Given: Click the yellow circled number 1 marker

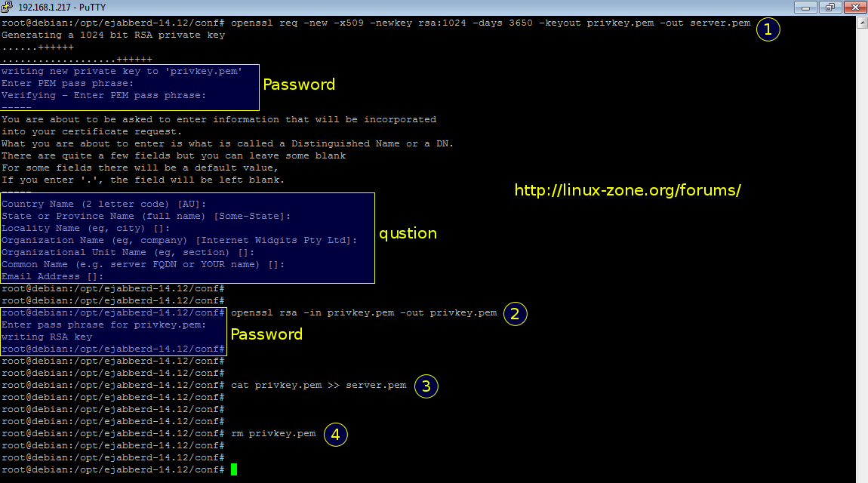Looking at the screenshot, I should tap(768, 29).
